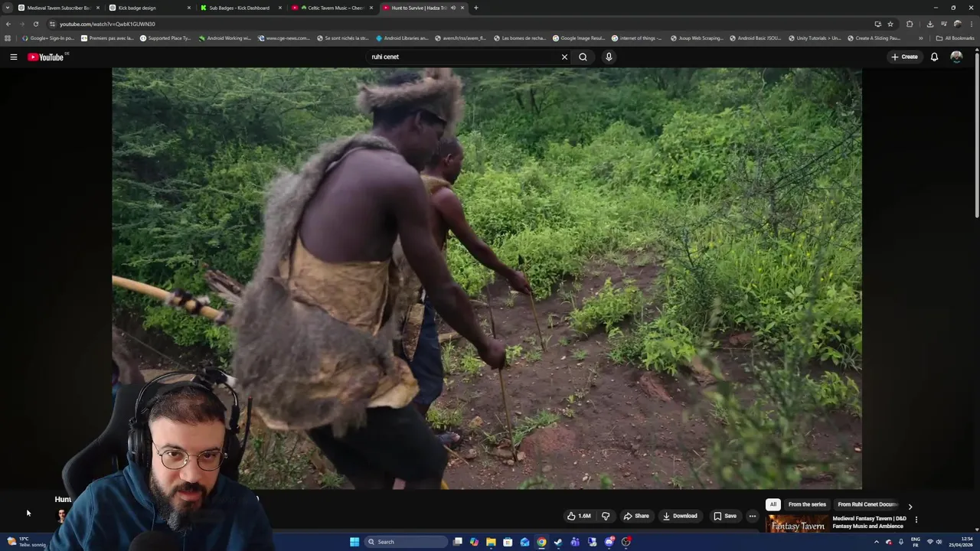The width and height of the screenshot is (980, 551).
Task: Open volume control in system tray
Action: pos(939,542)
